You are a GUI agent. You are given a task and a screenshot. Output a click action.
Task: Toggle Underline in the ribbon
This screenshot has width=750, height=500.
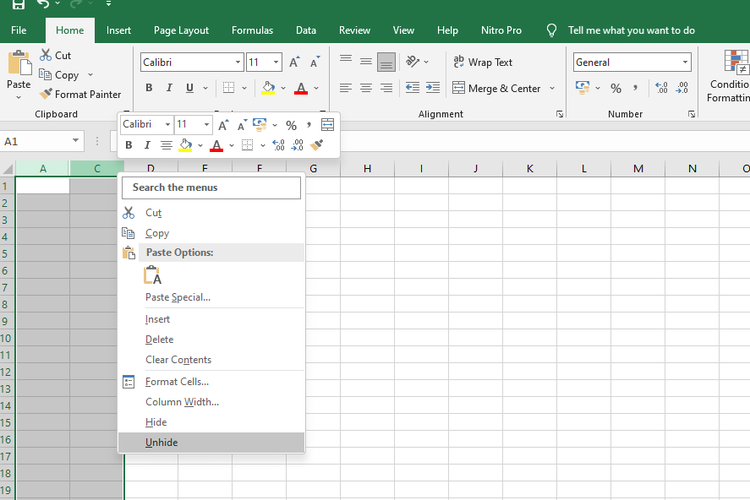pos(190,88)
